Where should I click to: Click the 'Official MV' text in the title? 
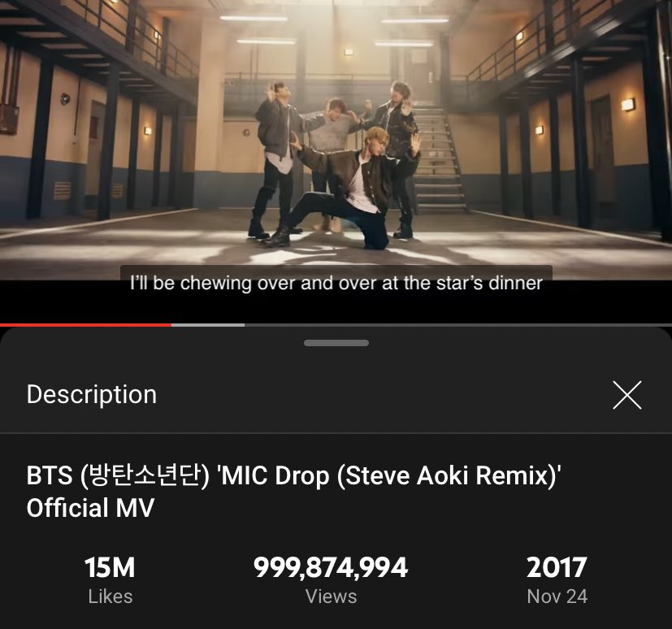[90, 508]
